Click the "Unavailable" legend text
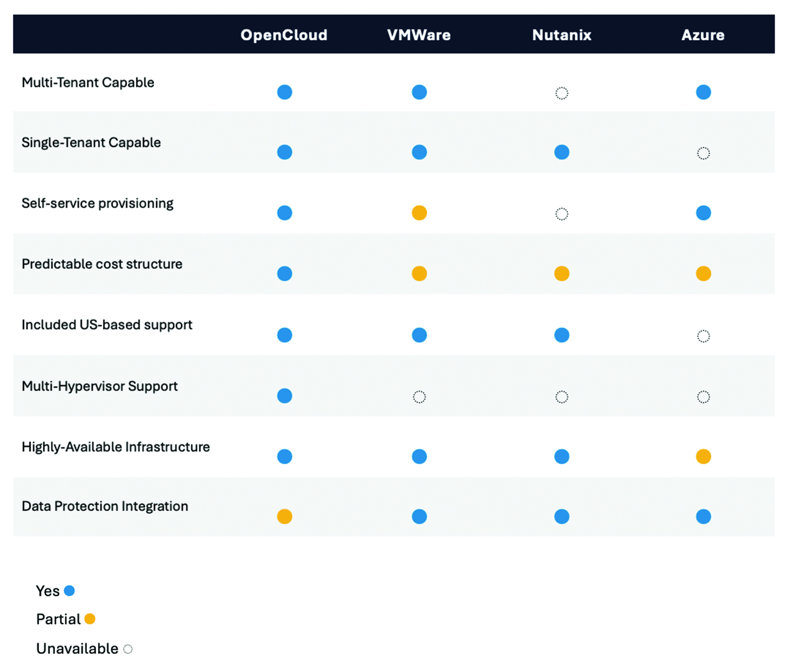Image resolution: width=788 pixels, height=672 pixels. pyautogui.click(x=77, y=649)
